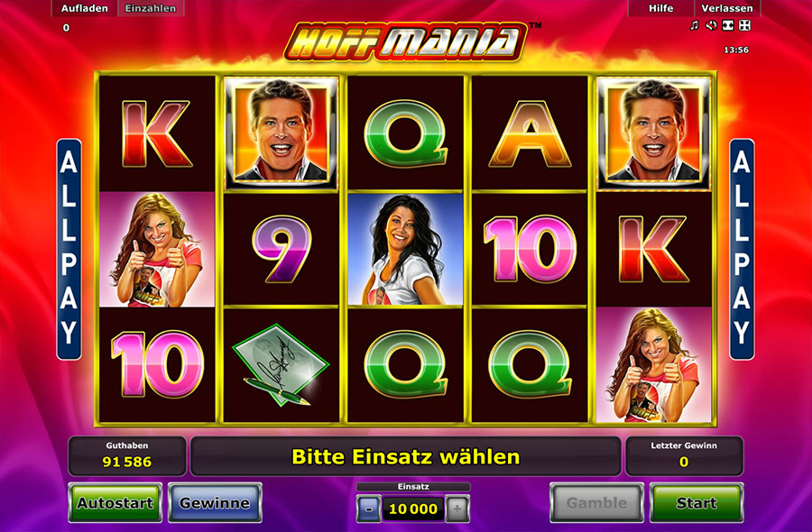Image resolution: width=812 pixels, height=532 pixels.
Task: Click the left ALLPAY banner
Action: 69,249
